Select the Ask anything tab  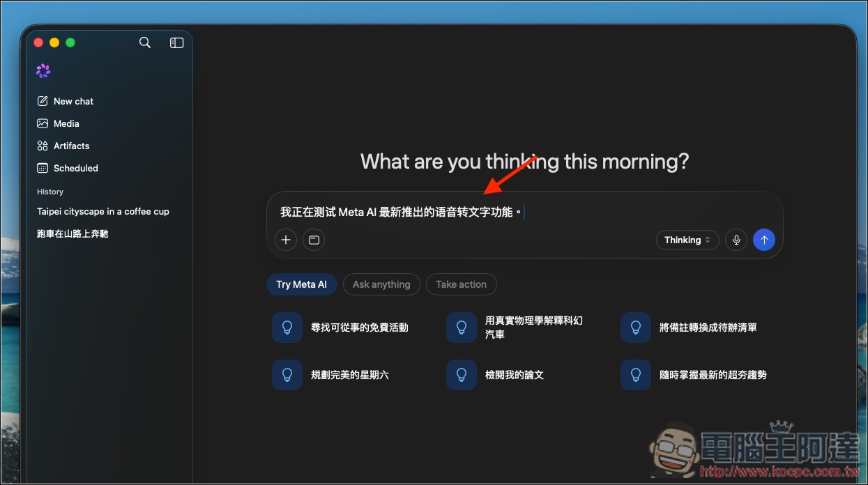[381, 284]
